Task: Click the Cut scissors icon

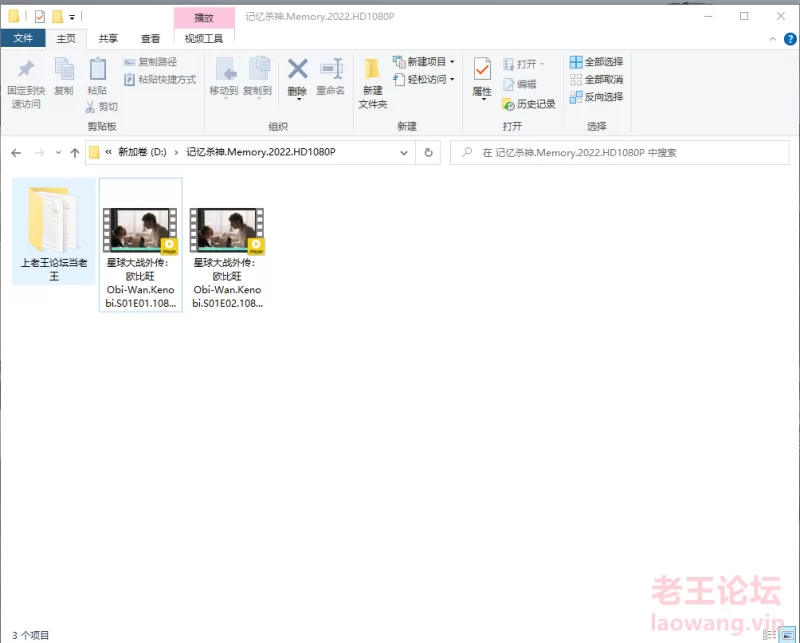Action: [90, 107]
